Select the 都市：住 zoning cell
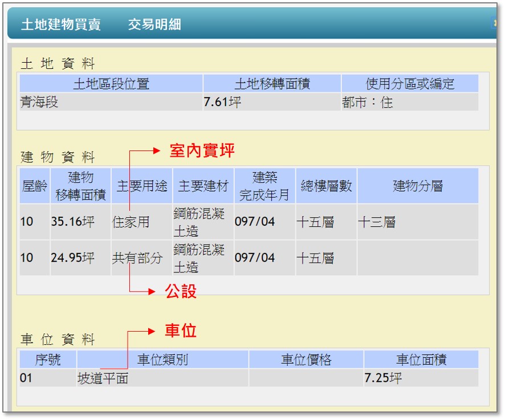 click(410, 102)
